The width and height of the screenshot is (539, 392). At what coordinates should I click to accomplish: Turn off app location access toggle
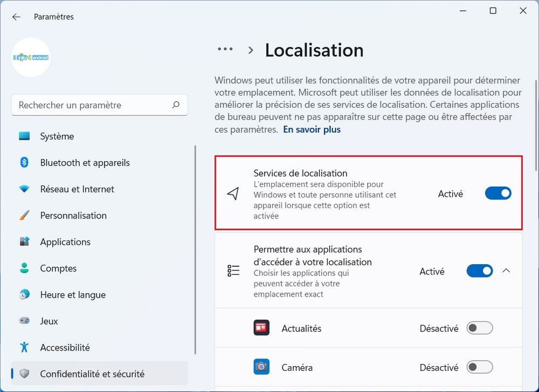(x=479, y=271)
